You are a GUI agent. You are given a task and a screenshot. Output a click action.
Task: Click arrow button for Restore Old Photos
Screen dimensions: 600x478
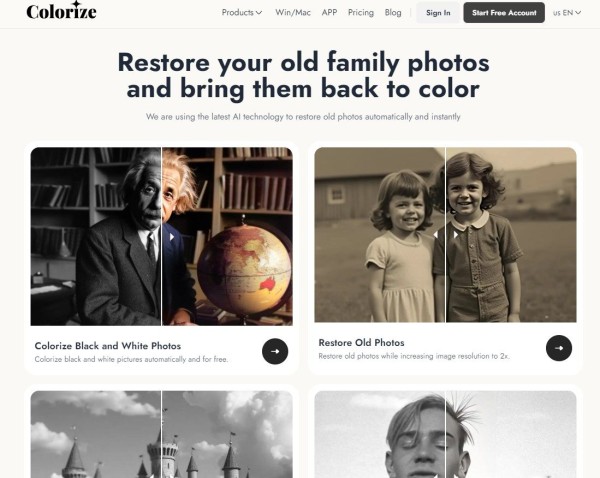tap(559, 348)
